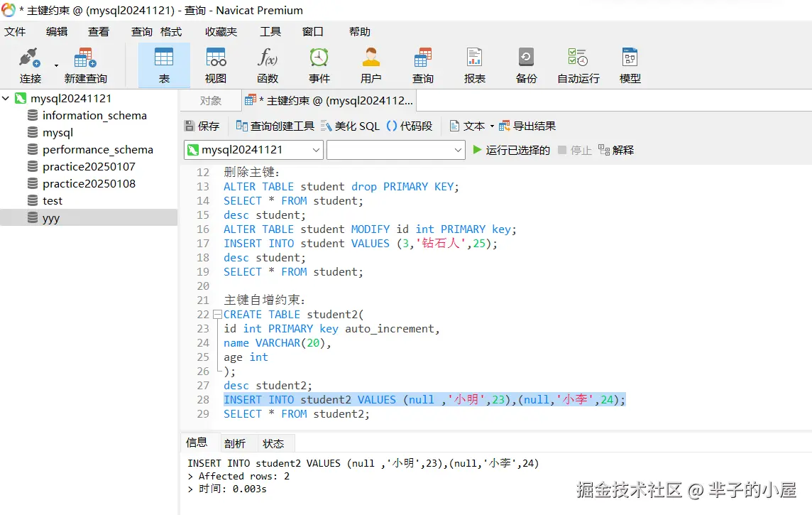Image resolution: width=812 pixels, height=515 pixels.
Task: Open the Edit (编辑) menu
Action: point(57,31)
